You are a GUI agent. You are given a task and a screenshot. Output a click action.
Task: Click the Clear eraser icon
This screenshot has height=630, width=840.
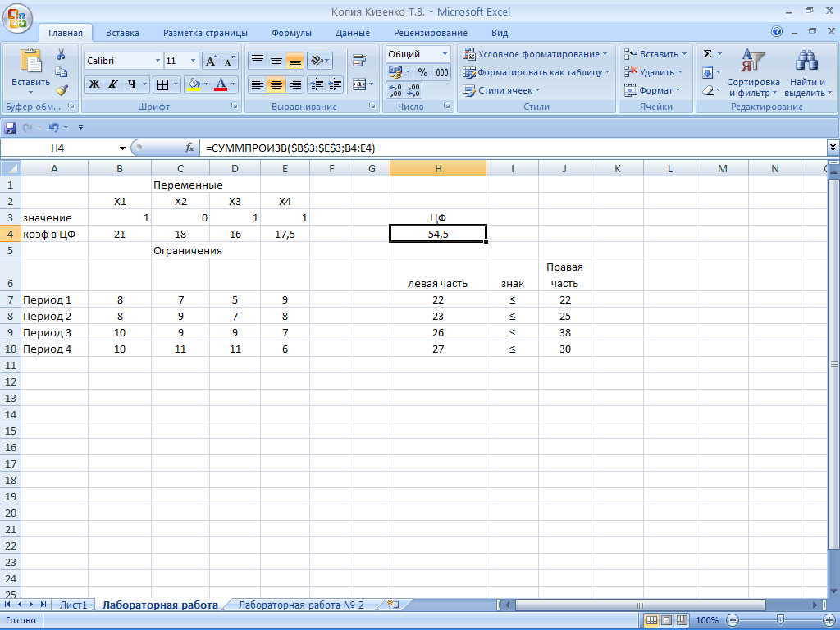click(x=708, y=90)
